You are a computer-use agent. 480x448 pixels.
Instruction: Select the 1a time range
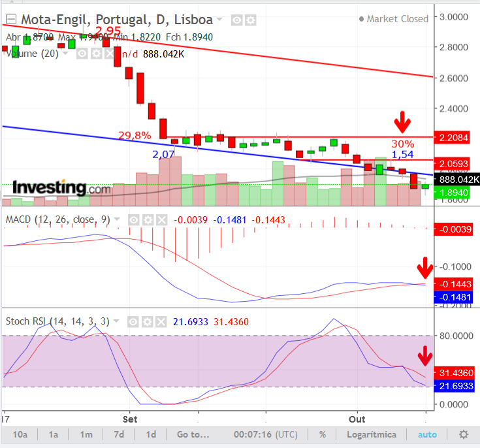pyautogui.click(x=54, y=434)
